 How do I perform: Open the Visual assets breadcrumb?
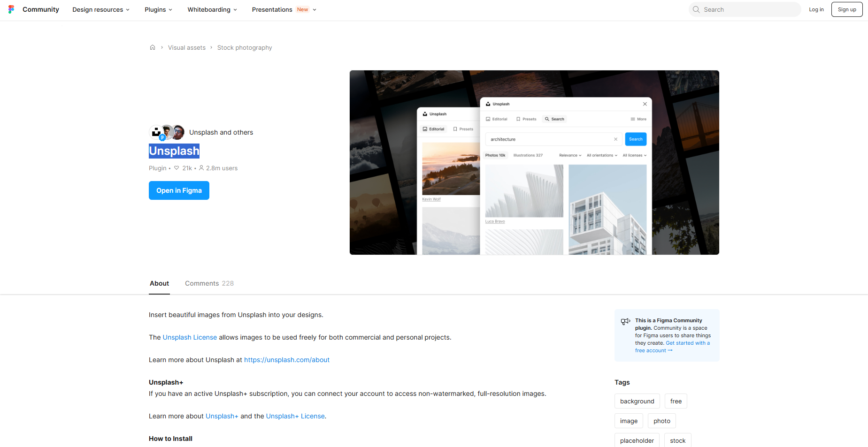click(187, 47)
